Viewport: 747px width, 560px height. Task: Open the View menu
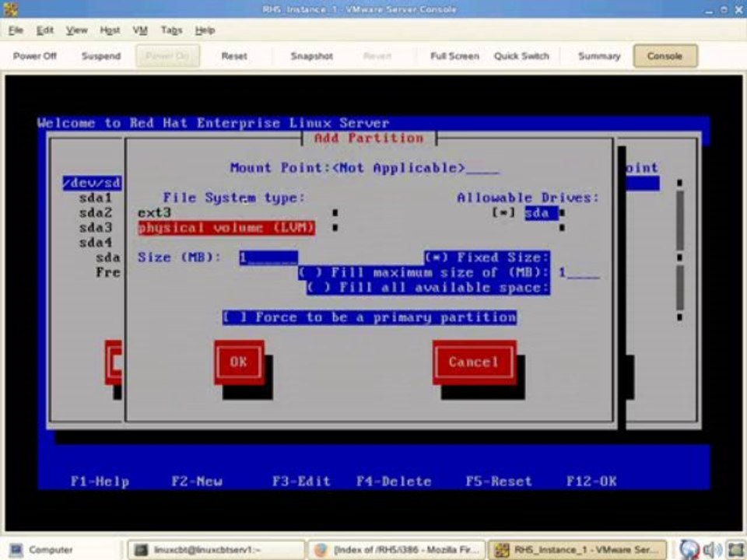click(77, 30)
